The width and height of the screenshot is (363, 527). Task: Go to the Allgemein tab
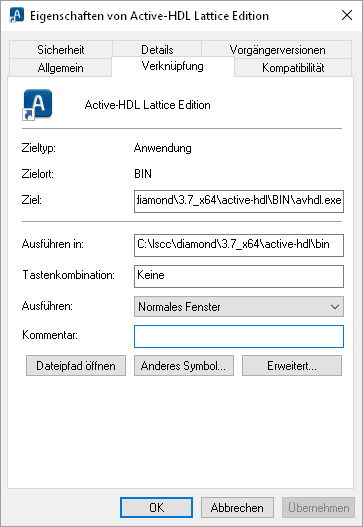(60, 68)
